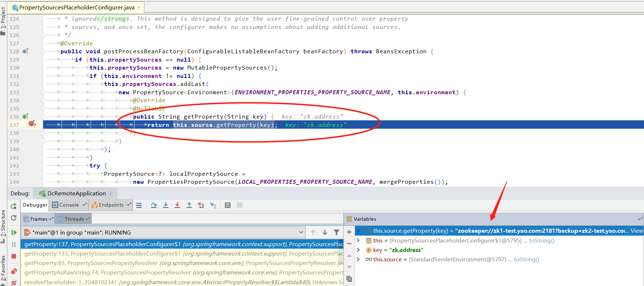Open the DcRemoteApplication debug session tab
This screenshot has height=286, width=644.
(x=76, y=194)
